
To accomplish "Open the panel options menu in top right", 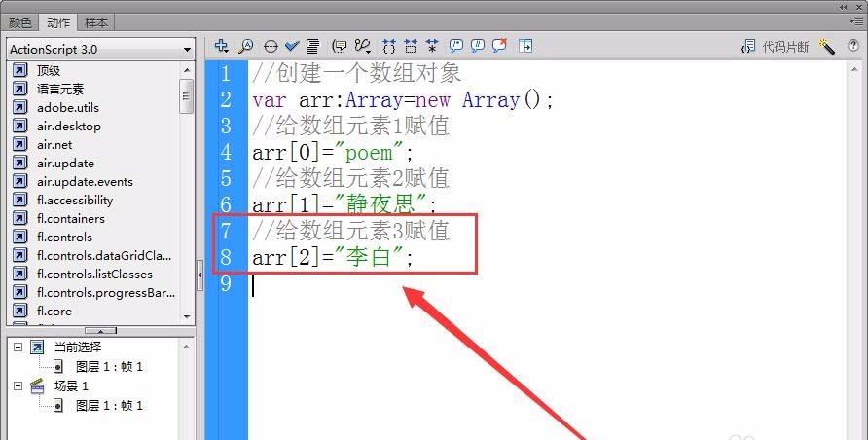I will point(855,21).
